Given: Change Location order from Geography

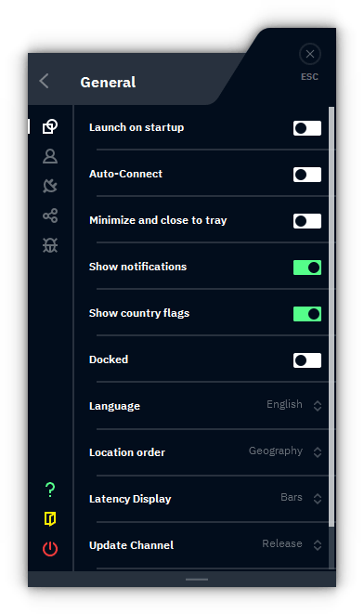Looking at the screenshot, I should point(285,451).
